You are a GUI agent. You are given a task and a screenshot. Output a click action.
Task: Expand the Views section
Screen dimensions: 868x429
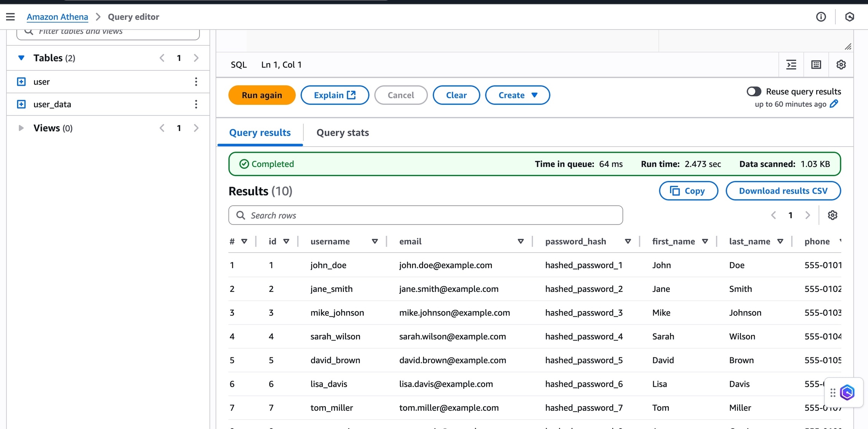click(21, 128)
